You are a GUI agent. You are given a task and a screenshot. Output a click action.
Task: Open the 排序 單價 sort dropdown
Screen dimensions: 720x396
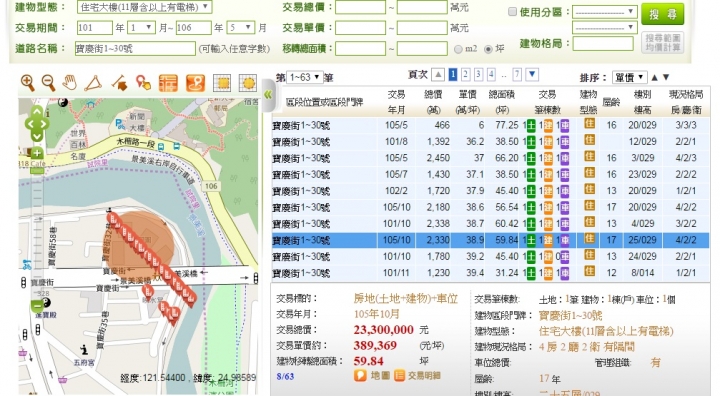[630, 78]
